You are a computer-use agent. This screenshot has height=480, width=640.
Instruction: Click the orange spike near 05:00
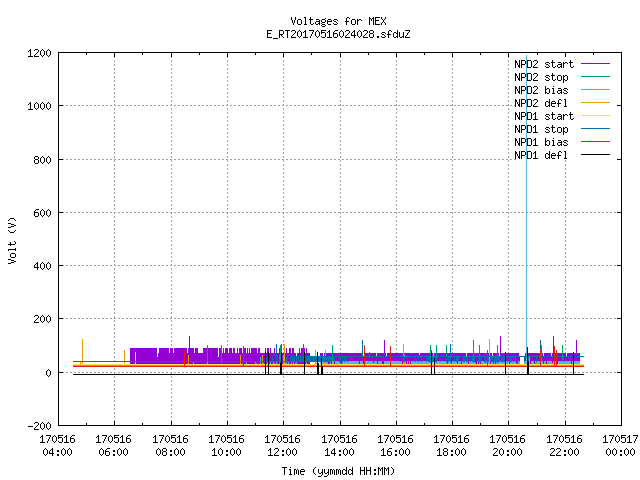point(82,351)
